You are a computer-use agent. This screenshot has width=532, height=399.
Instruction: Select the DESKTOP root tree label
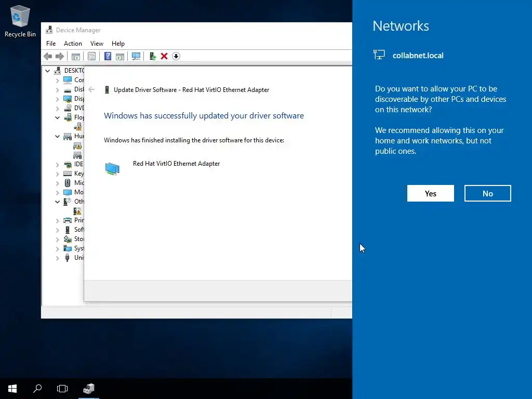pyautogui.click(x=74, y=71)
